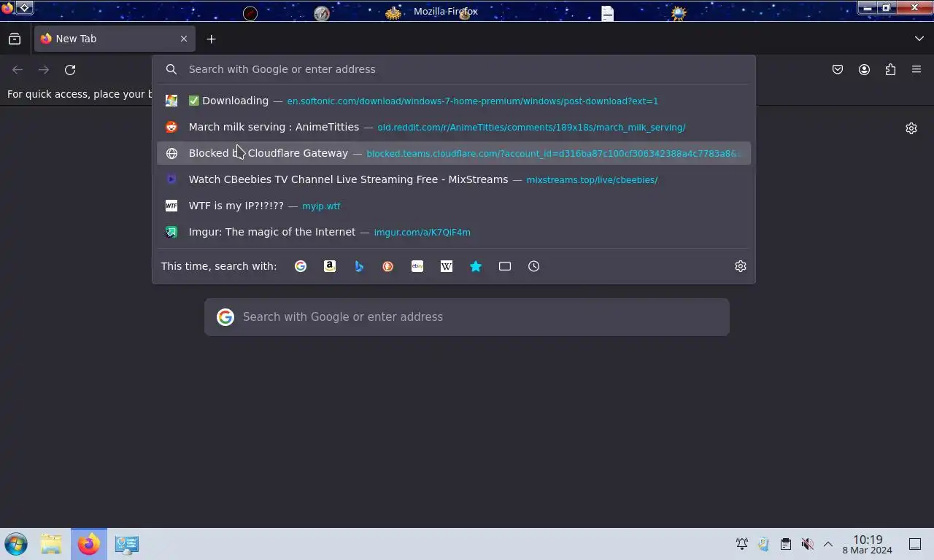Click the old.reddit.com URL text
This screenshot has height=560, width=934.
tap(531, 128)
